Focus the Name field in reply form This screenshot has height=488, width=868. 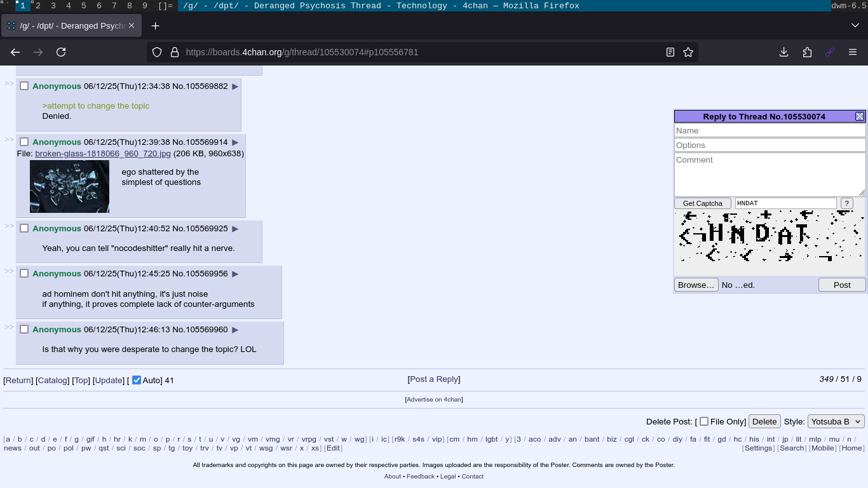coord(770,130)
